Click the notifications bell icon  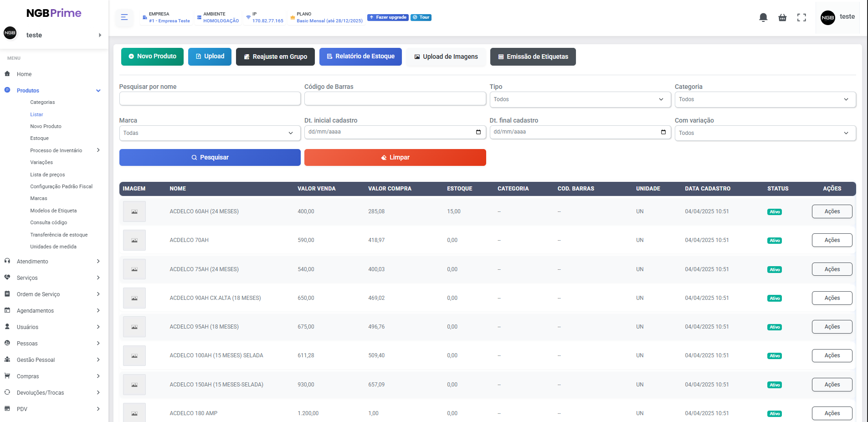tap(763, 17)
